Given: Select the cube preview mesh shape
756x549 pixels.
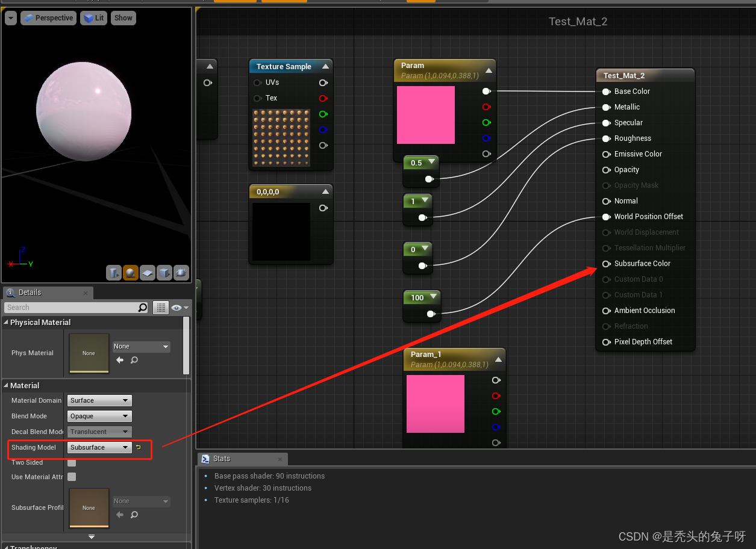Looking at the screenshot, I should click(164, 273).
